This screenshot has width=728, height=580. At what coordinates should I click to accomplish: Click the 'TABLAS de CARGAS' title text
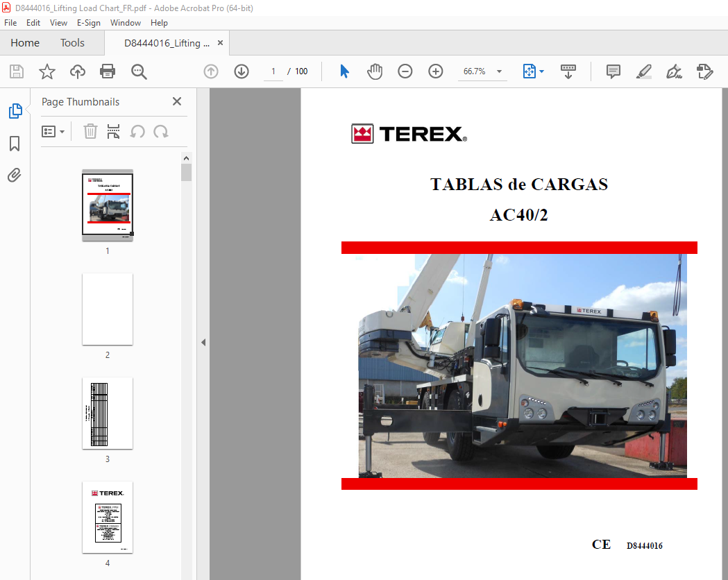coord(519,185)
